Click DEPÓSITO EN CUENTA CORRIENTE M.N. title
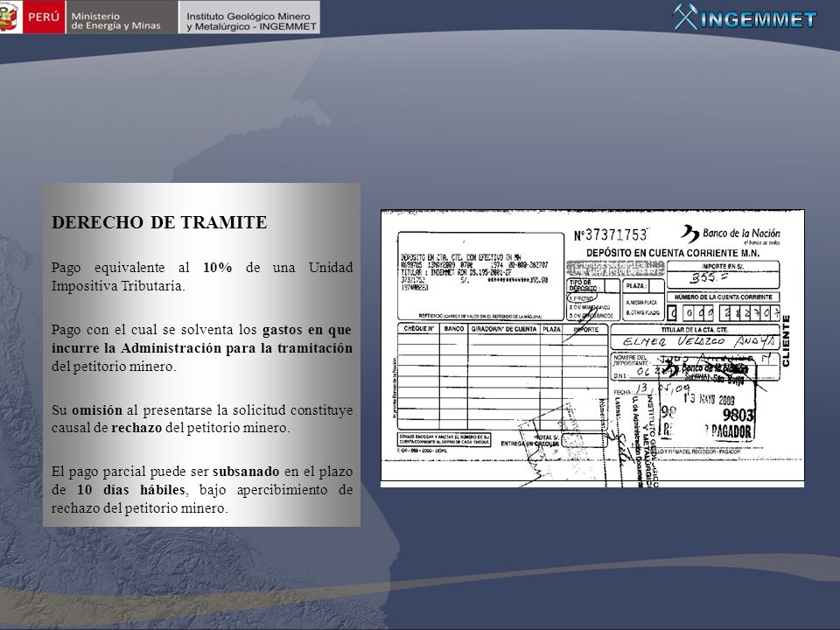Viewport: 840px width, 630px height. (673, 253)
